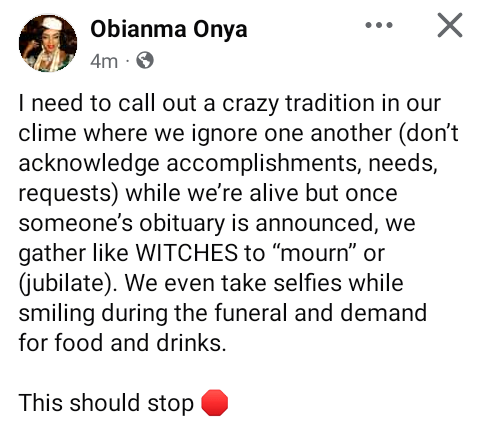This screenshot has height=436, width=479.
Task: Open the Obianma Onya profile name link
Action: [169, 30]
